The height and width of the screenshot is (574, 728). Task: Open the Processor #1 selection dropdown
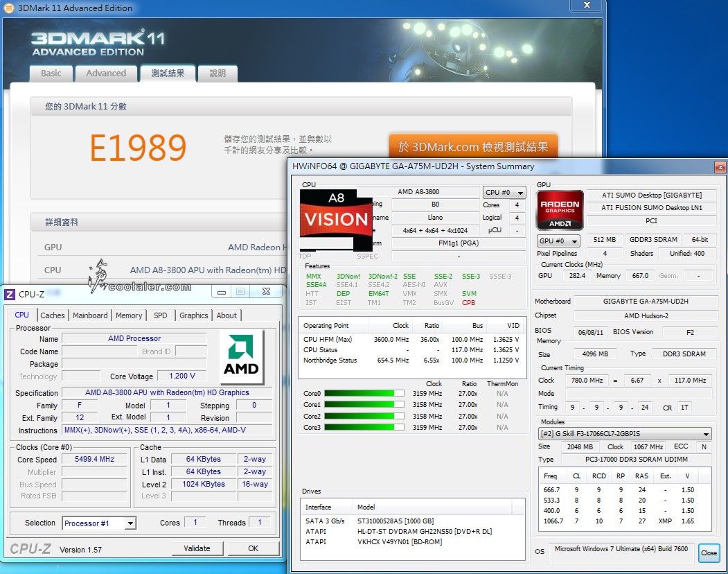point(99,523)
